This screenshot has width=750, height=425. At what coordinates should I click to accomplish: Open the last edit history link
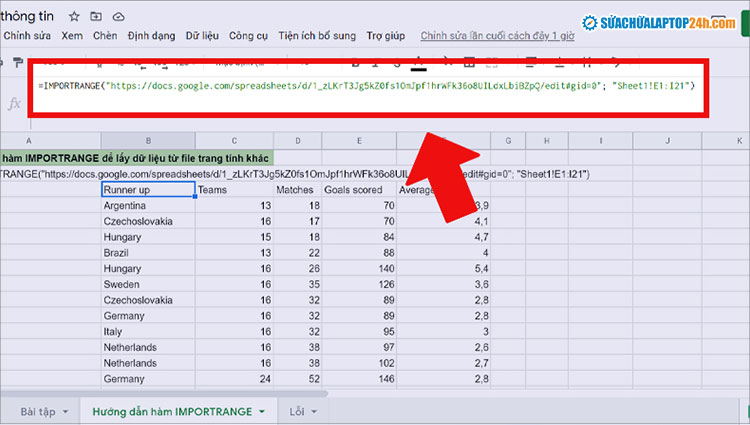497,36
